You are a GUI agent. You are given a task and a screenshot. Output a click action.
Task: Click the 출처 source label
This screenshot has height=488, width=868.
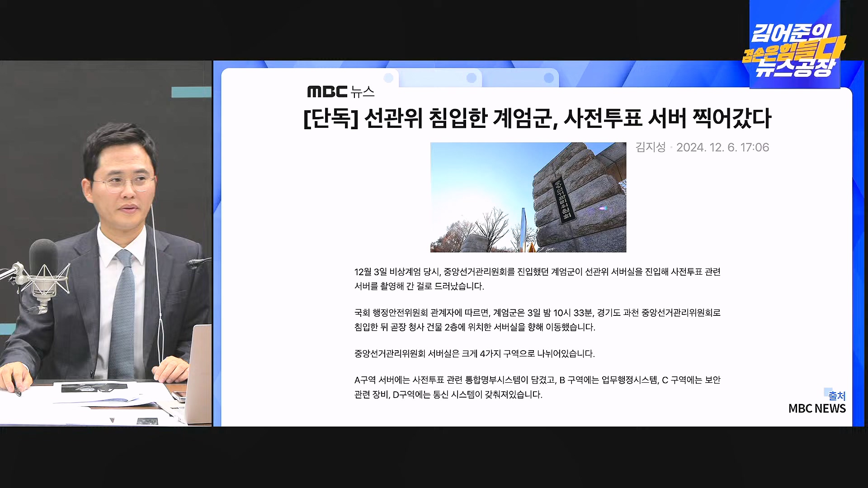click(836, 396)
